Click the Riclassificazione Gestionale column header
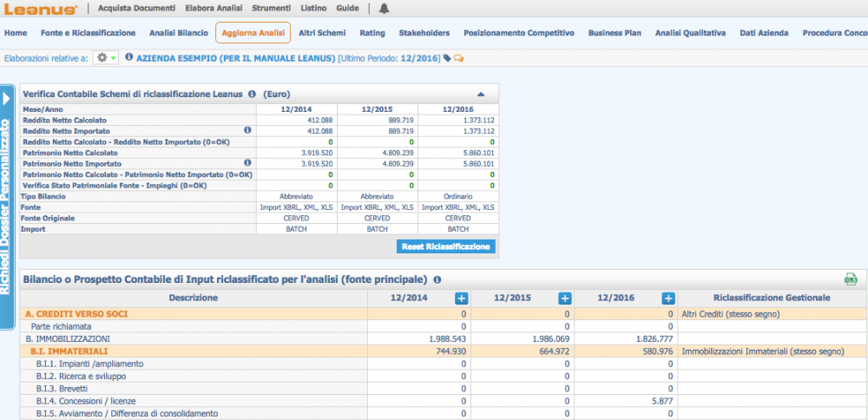This screenshot has width=868, height=420. 773,298
